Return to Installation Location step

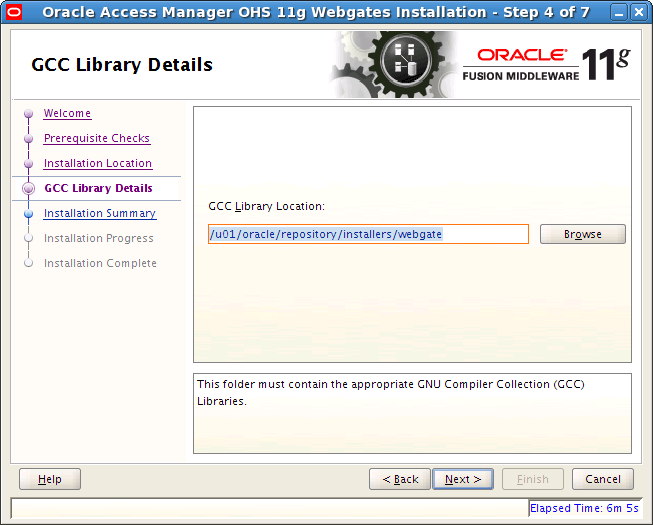[x=98, y=163]
